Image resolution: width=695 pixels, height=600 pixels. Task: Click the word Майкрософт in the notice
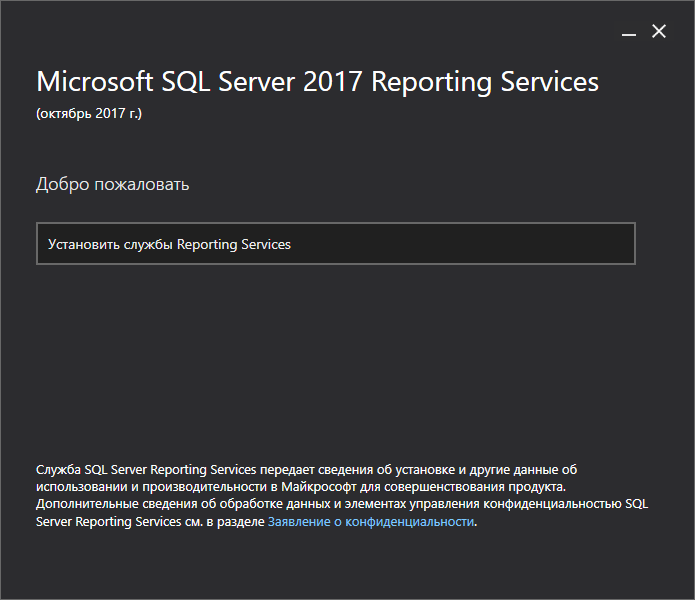(x=319, y=487)
